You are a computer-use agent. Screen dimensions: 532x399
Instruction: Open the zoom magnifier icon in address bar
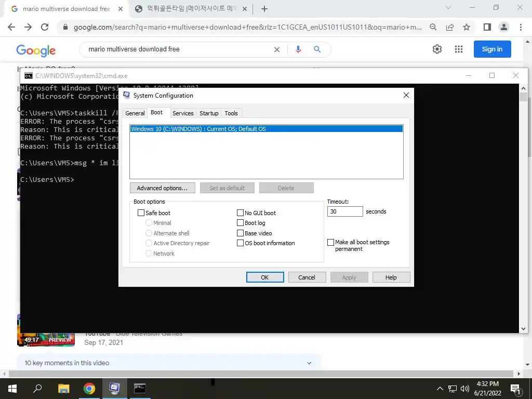pyautogui.click(x=433, y=27)
